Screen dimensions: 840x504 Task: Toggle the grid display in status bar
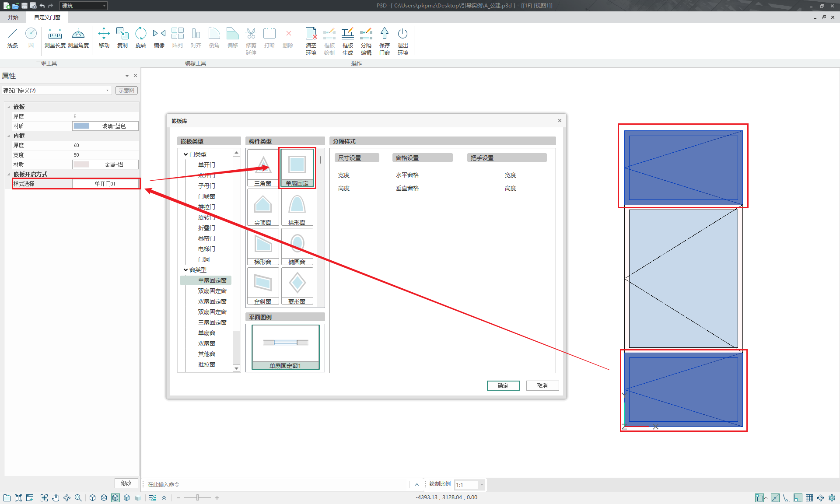coord(809,498)
